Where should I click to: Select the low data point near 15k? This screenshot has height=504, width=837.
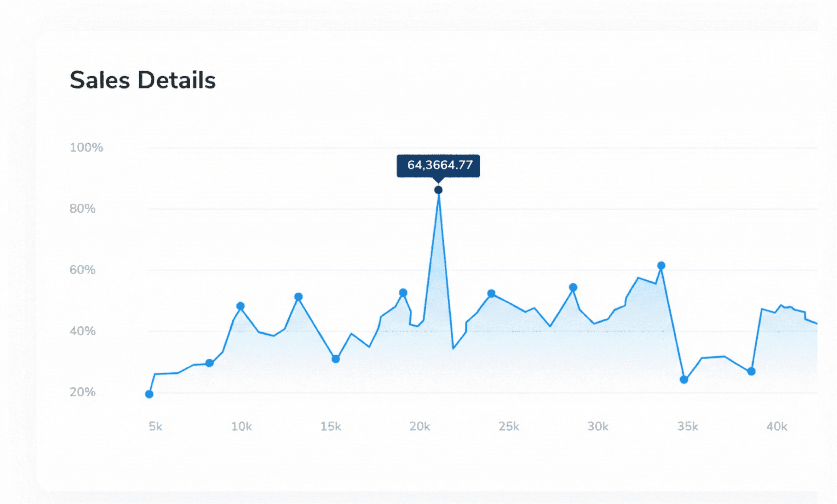pyautogui.click(x=336, y=359)
